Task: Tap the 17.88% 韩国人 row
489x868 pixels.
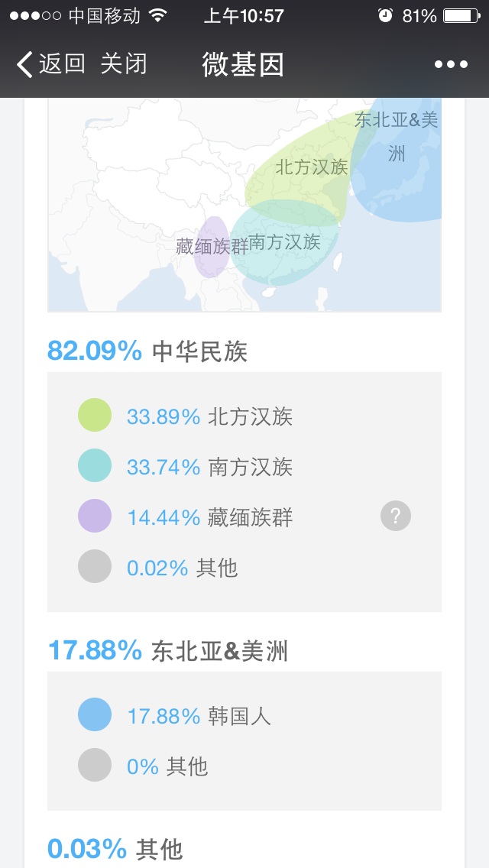Action: (199, 716)
